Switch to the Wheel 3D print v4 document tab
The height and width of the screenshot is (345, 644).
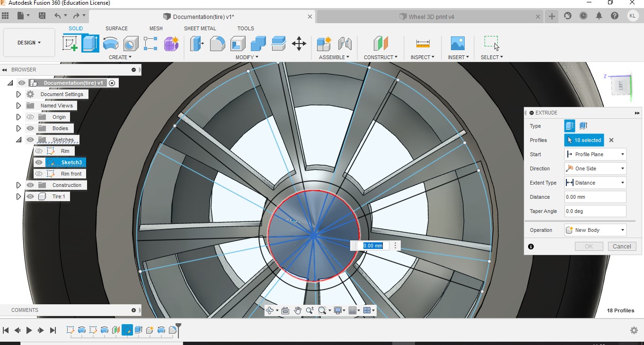pyautogui.click(x=431, y=17)
